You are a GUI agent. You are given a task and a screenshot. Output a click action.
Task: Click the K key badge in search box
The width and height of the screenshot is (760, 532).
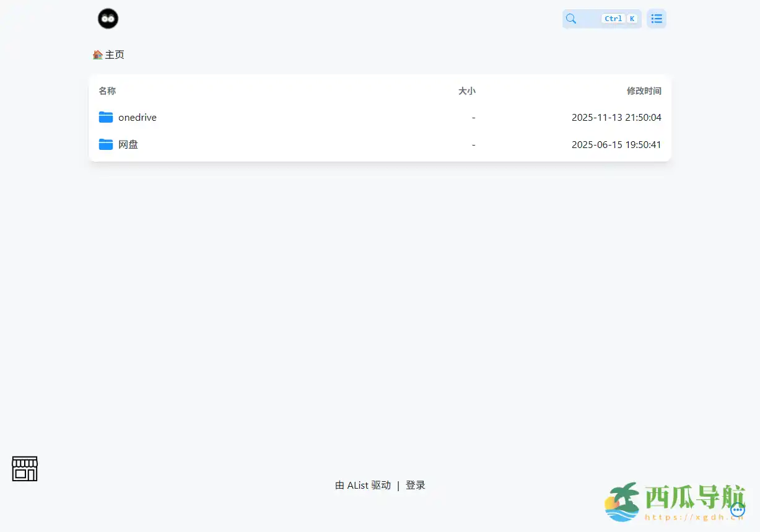632,19
